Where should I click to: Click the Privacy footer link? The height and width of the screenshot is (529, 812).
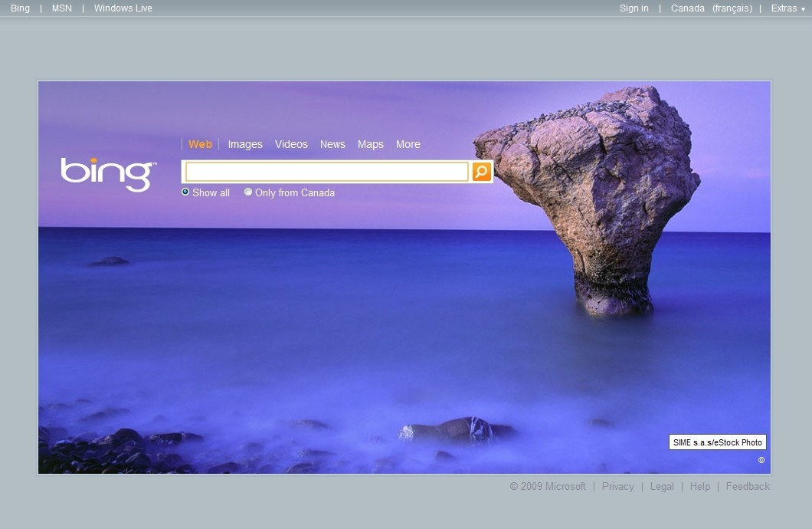(617, 486)
